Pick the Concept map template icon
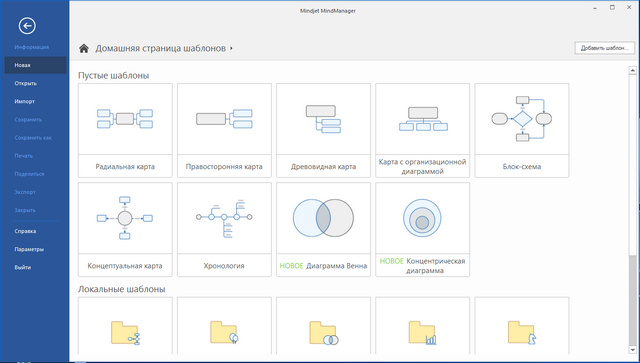This screenshot has height=363, width=640. [125, 218]
